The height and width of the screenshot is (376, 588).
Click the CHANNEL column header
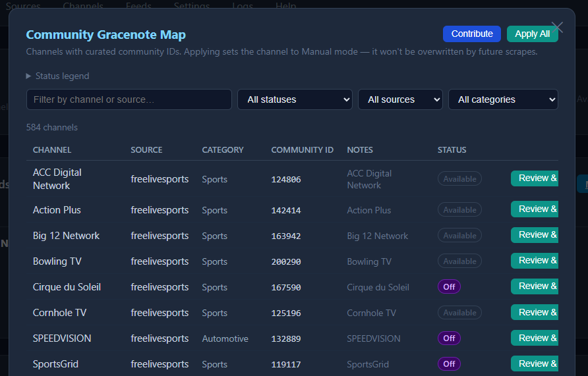52,150
